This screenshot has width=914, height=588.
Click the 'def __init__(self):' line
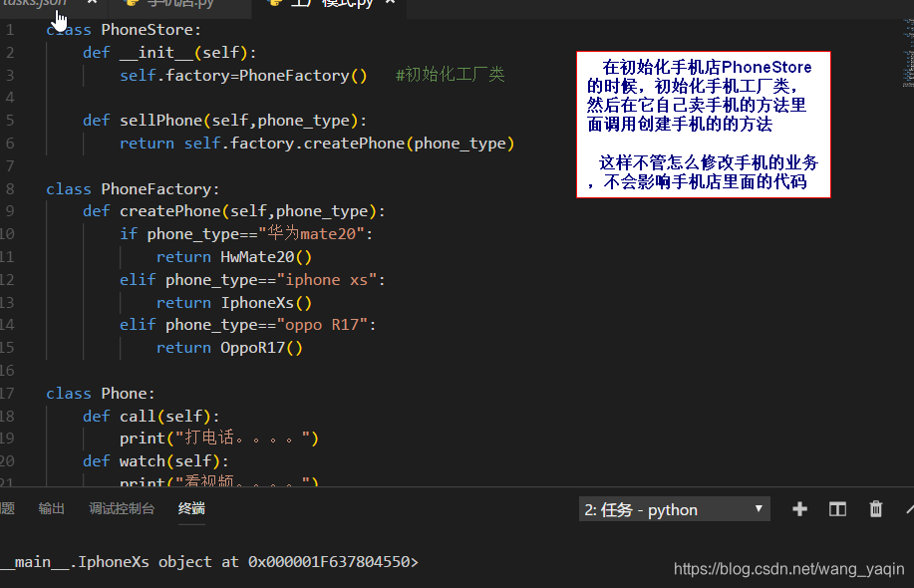click(x=169, y=53)
